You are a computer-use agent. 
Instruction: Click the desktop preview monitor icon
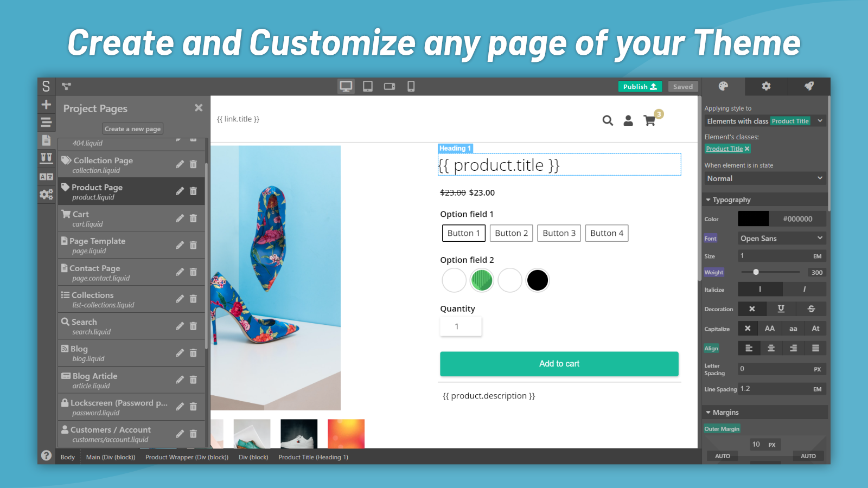pyautogui.click(x=346, y=86)
